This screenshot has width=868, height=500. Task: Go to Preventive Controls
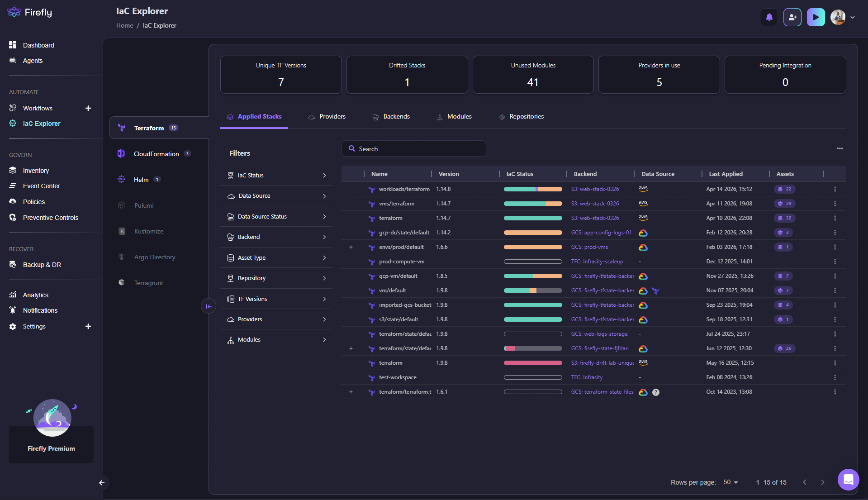coord(50,218)
